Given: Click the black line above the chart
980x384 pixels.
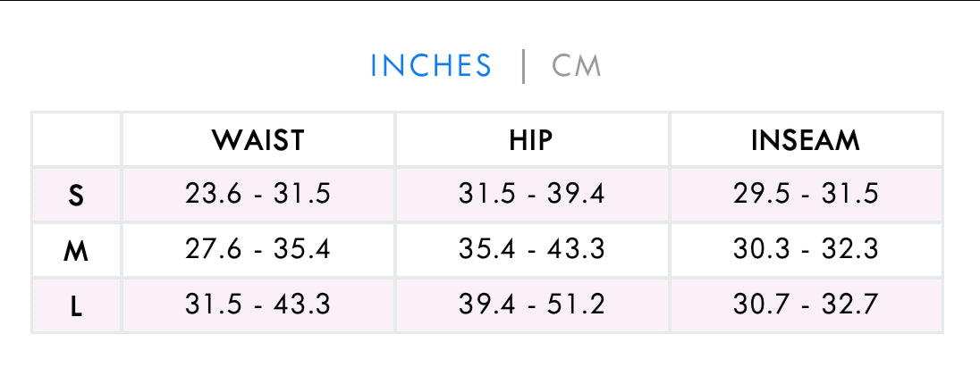Looking at the screenshot, I should pyautogui.click(x=490, y=1).
